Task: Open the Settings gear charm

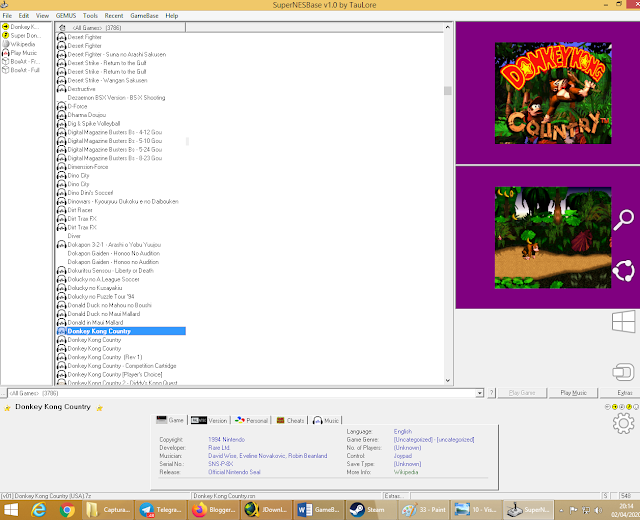Action: coord(624,423)
